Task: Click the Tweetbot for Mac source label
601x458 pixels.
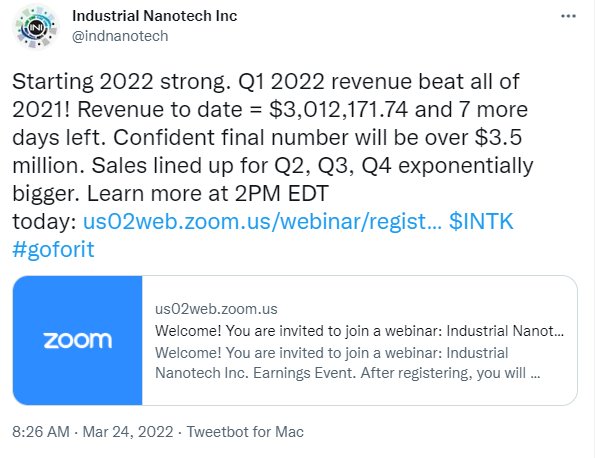Action: (x=245, y=432)
